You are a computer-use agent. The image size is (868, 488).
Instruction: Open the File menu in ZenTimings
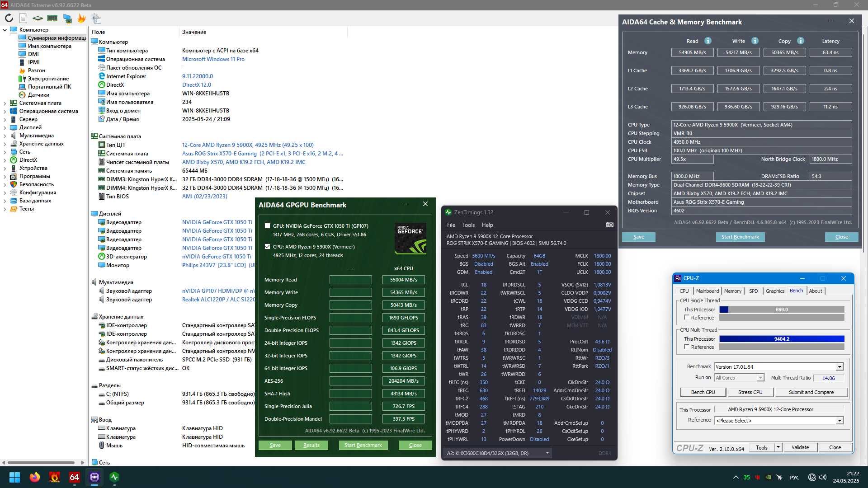click(451, 225)
